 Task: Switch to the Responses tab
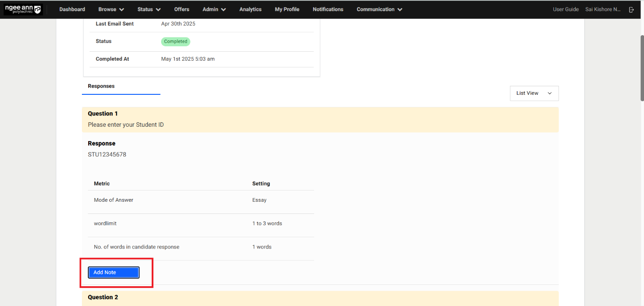101,86
